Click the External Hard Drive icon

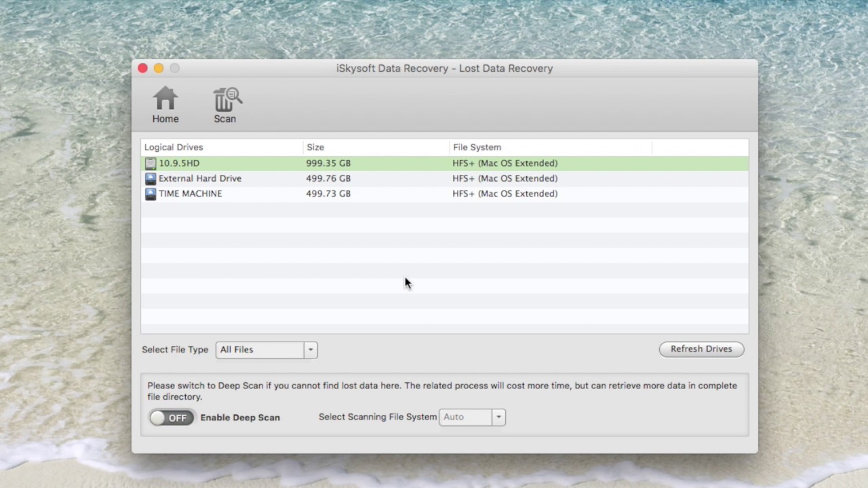151,178
